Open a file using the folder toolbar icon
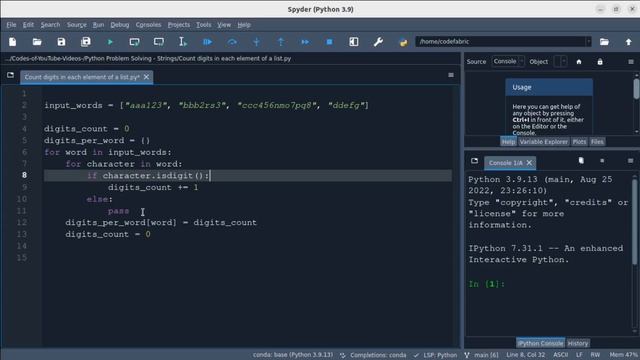 point(37,42)
